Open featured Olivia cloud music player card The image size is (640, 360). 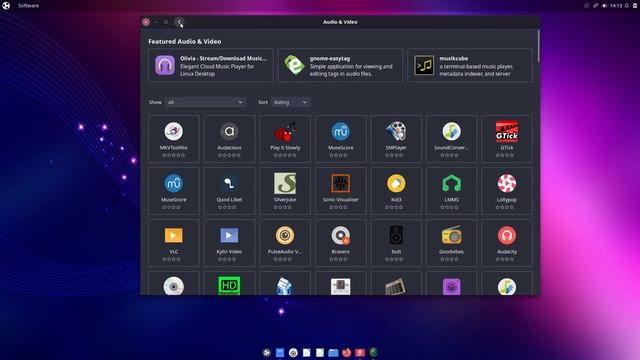[x=211, y=65]
